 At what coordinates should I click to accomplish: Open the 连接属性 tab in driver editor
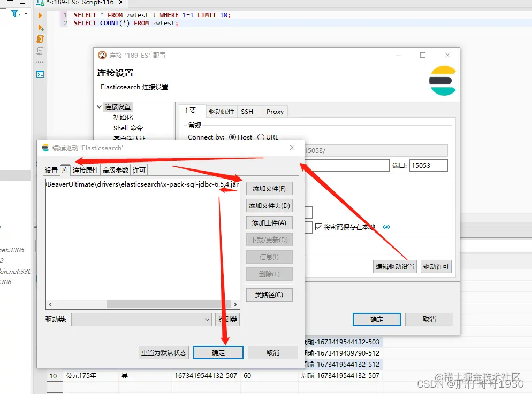pos(86,170)
